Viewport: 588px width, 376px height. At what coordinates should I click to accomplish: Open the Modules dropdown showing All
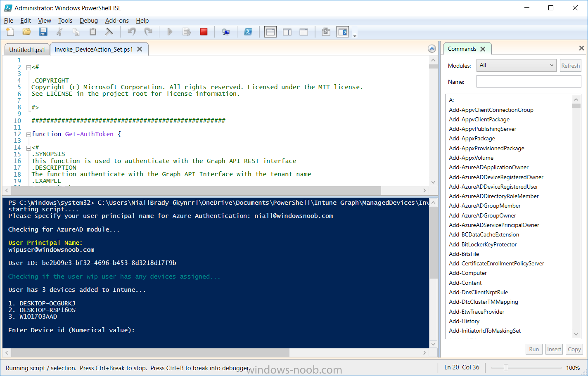coord(517,65)
